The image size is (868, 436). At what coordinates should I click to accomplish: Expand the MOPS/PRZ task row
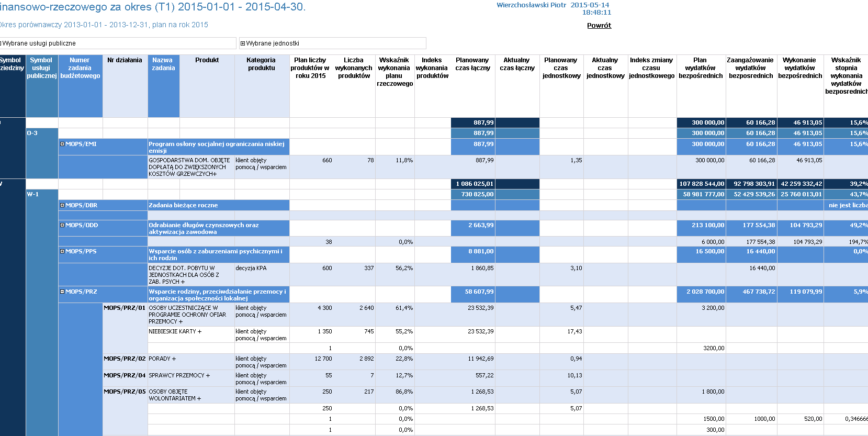point(62,292)
